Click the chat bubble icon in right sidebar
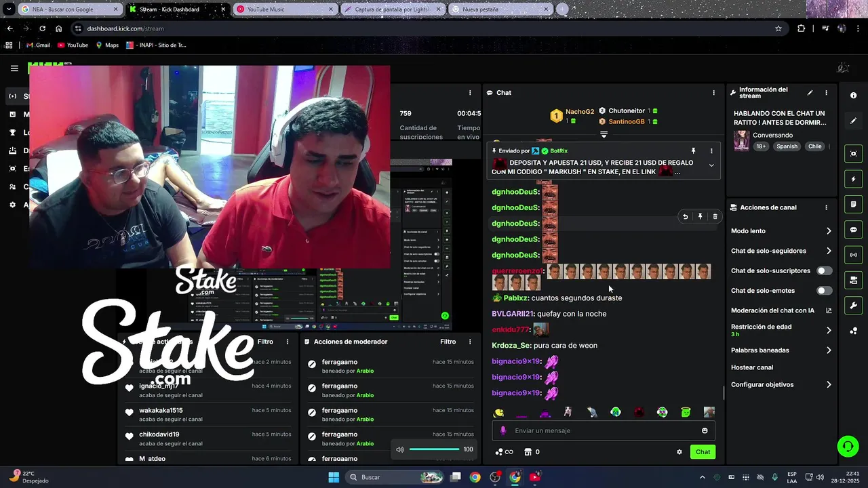Screen dimensions: 868x488 click(x=853, y=230)
